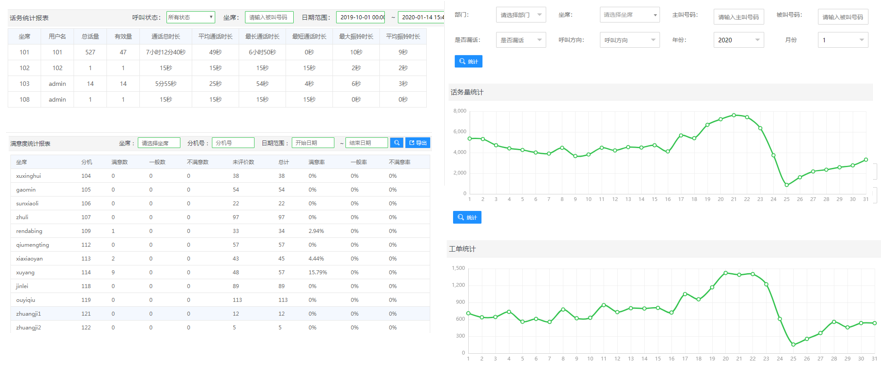This screenshot has height=368, width=887.
Task: Click the 15.79% satisfaction rate cell
Action: [317, 272]
